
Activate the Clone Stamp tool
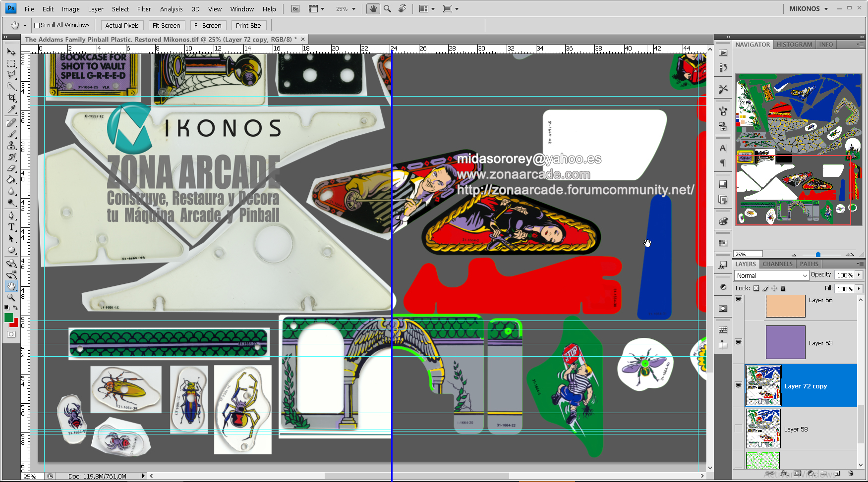(x=11, y=145)
